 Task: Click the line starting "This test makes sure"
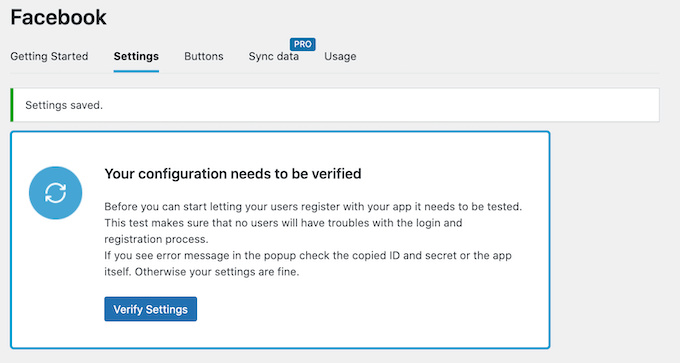click(283, 223)
